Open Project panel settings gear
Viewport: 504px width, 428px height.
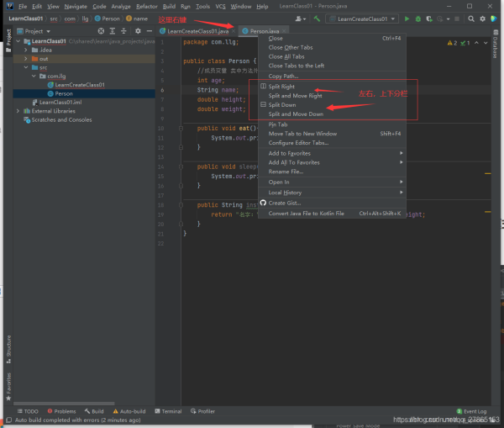pos(138,31)
